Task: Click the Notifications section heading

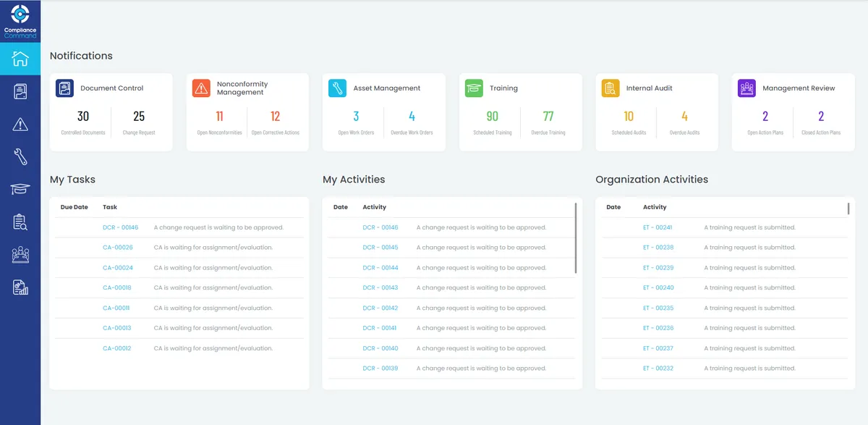Action: [x=81, y=56]
